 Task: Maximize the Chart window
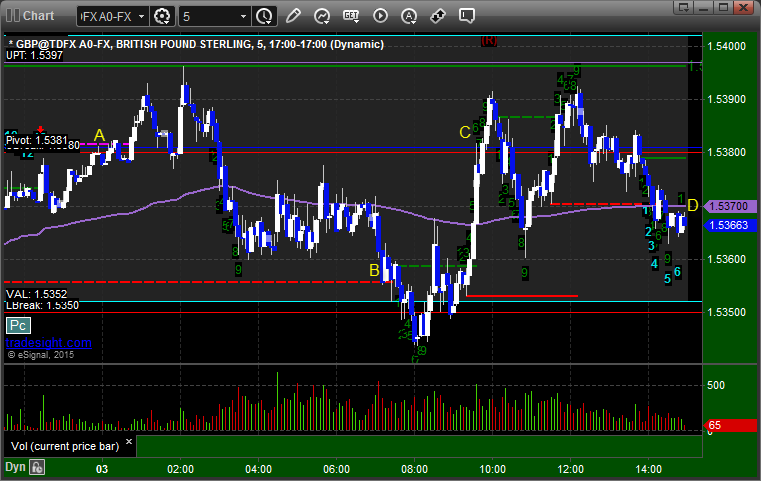pyautogui.click(x=724, y=7)
